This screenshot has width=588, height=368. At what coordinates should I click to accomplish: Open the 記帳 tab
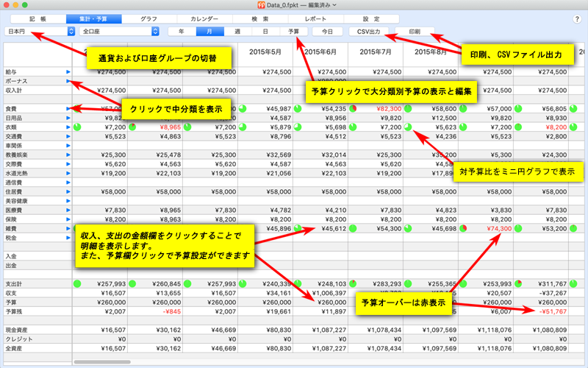click(38, 19)
